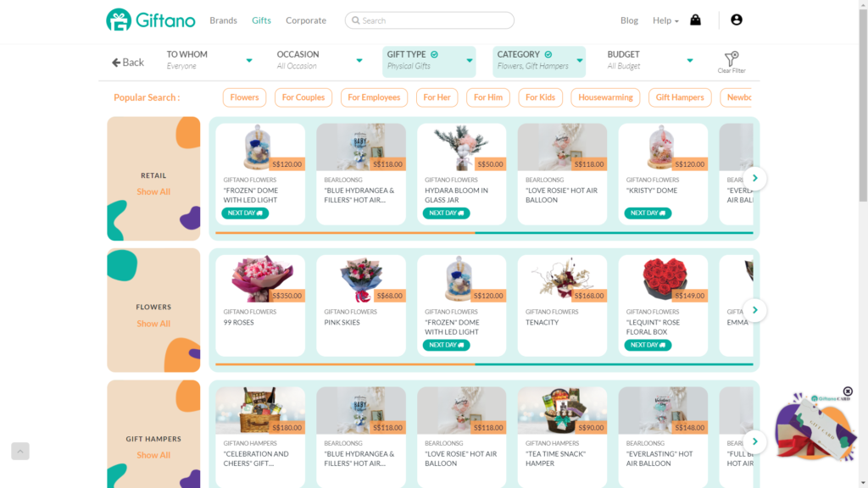The image size is (868, 488).
Task: Click Show All under Flowers
Action: coord(153,323)
